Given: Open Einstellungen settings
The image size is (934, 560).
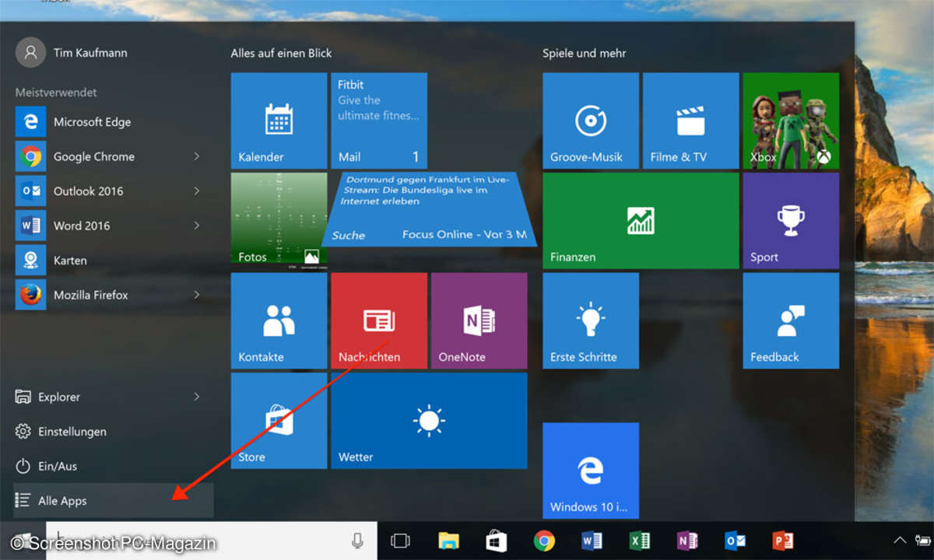Looking at the screenshot, I should (x=114, y=432).
